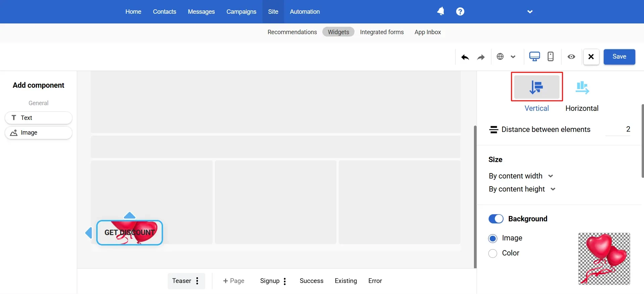644x294 pixels.
Task: Click the undo arrow icon
Action: [x=465, y=57]
